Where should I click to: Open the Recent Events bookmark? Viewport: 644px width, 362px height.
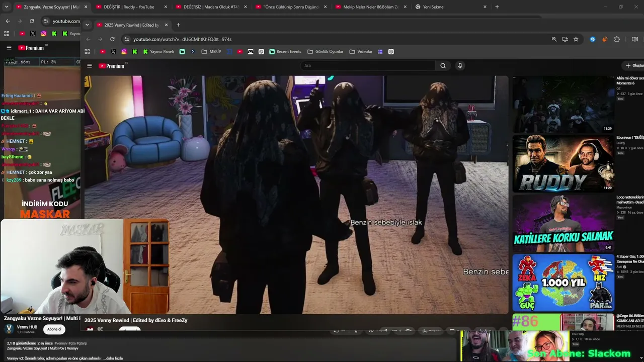click(x=285, y=52)
